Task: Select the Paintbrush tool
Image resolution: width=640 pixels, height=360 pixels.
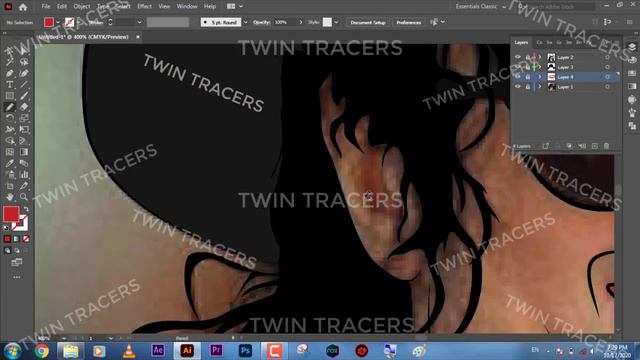Action: tap(24, 96)
